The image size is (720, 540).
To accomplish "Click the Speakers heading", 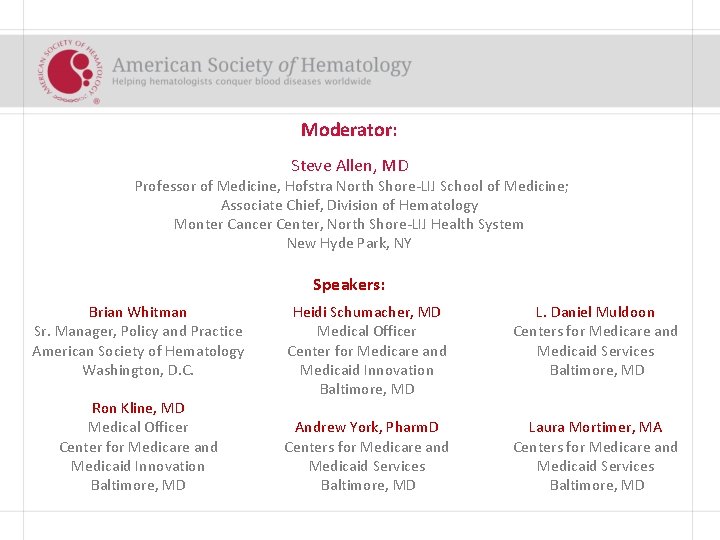I will point(348,285).
